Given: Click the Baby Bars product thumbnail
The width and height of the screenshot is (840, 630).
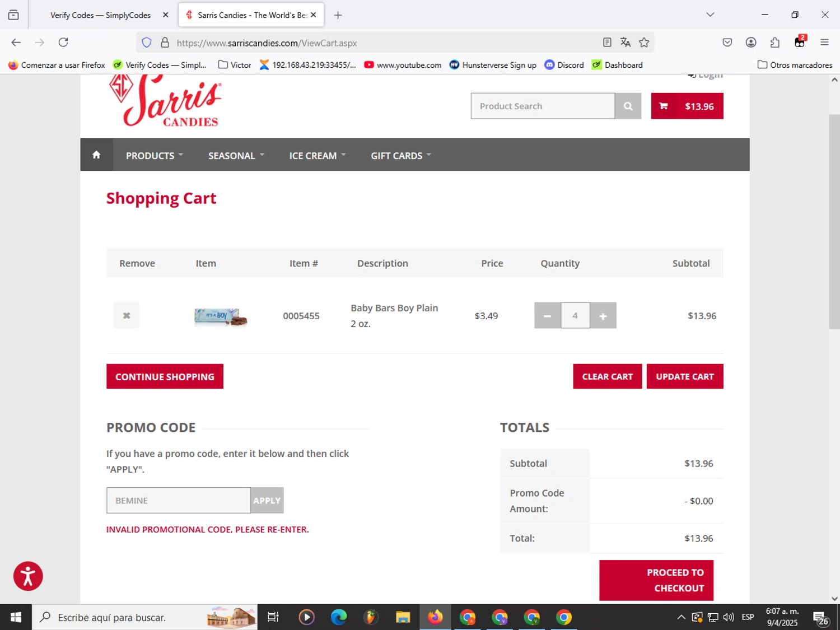Looking at the screenshot, I should (x=221, y=316).
